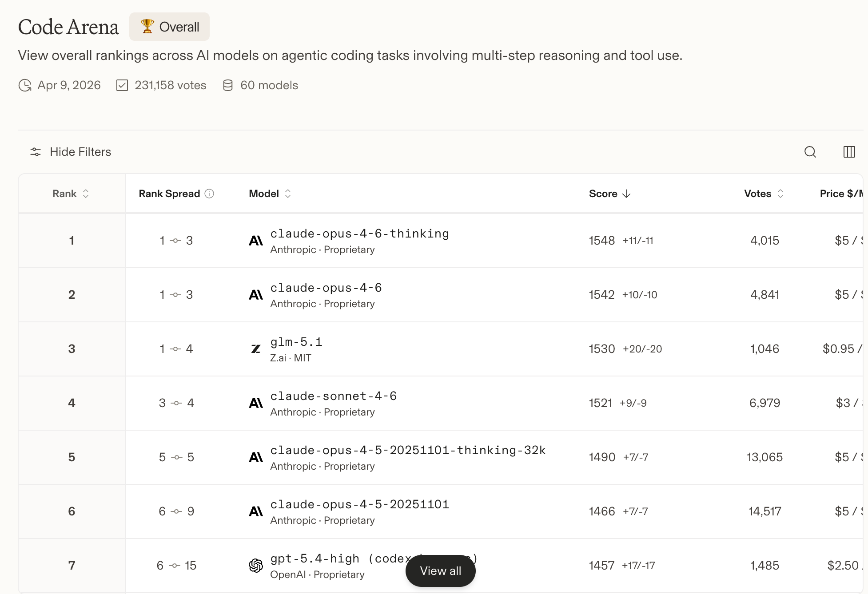
Task: Open the claude-opus-4-5-20251101 model name (rank 6)
Action: pyautogui.click(x=359, y=504)
